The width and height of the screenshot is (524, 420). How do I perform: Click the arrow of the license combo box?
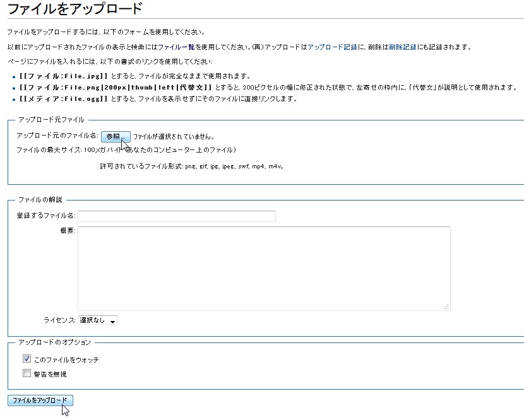click(x=113, y=321)
